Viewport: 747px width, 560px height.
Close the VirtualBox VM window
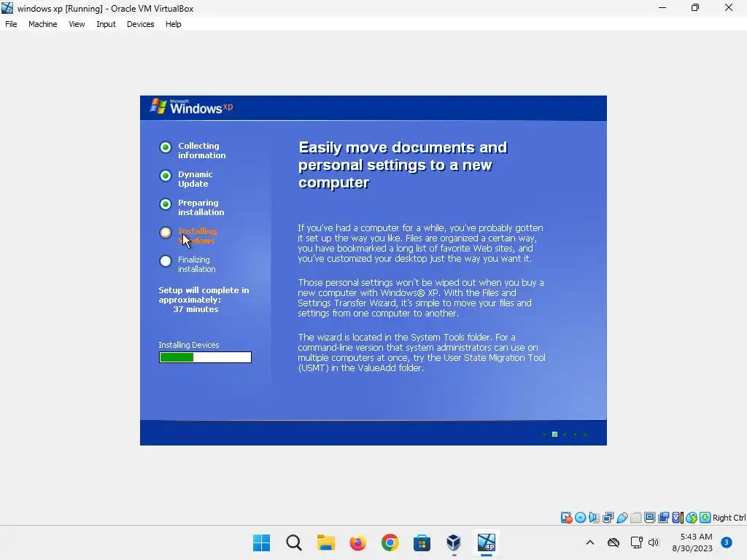tap(729, 8)
